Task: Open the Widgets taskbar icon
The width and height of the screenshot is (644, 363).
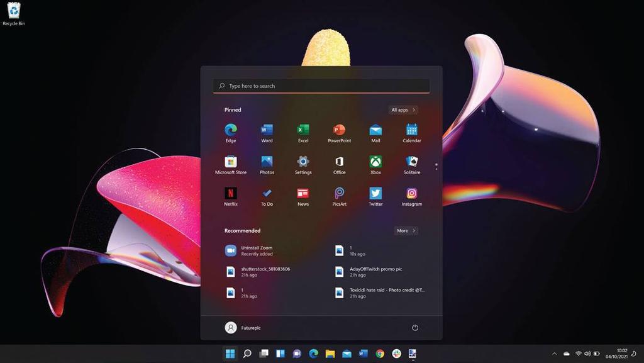Action: pos(280,354)
